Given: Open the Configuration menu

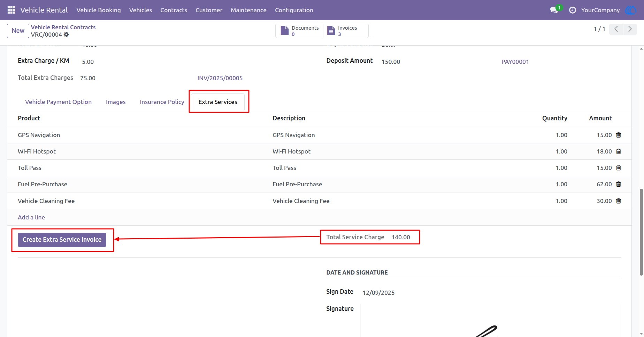Looking at the screenshot, I should (294, 10).
